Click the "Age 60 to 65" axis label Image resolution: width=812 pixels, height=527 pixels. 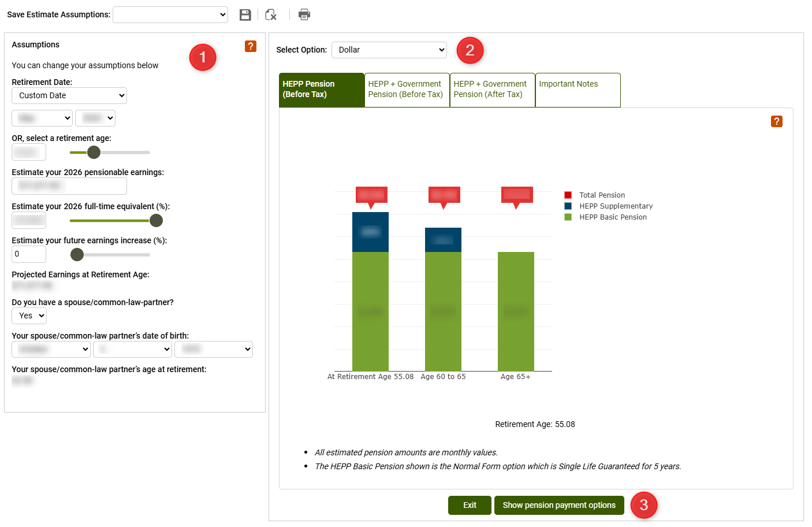[x=443, y=377]
